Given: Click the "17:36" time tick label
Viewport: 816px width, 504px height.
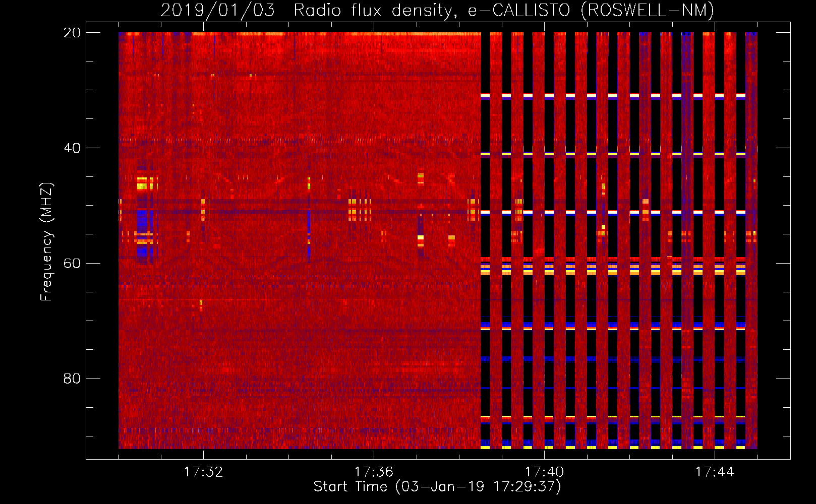Looking at the screenshot, I should pos(374,472).
